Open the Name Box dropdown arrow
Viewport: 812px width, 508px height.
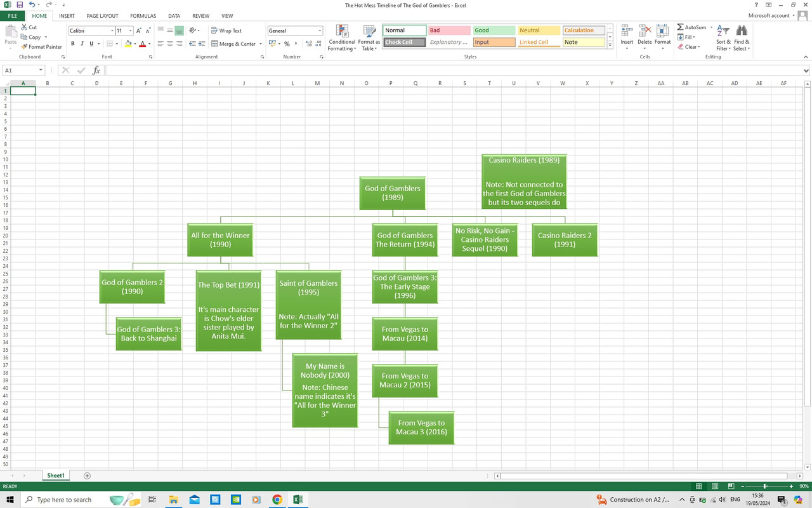tap(41, 70)
